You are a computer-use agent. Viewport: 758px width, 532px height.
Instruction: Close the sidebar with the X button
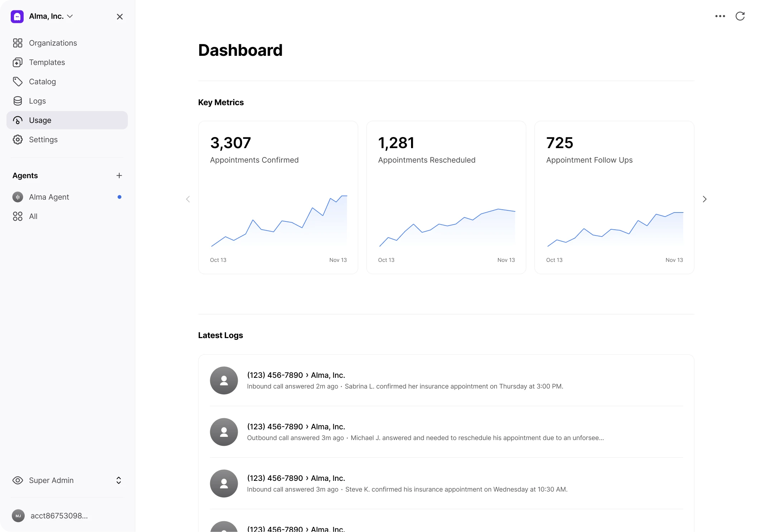point(120,17)
